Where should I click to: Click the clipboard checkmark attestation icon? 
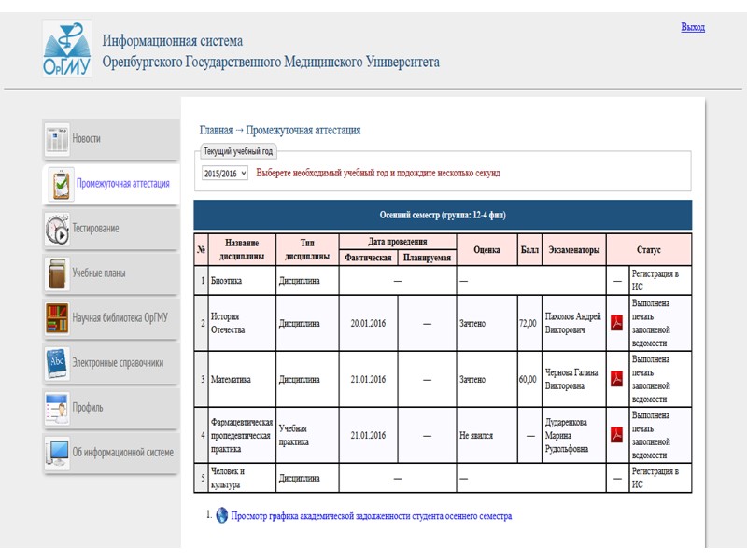point(61,184)
